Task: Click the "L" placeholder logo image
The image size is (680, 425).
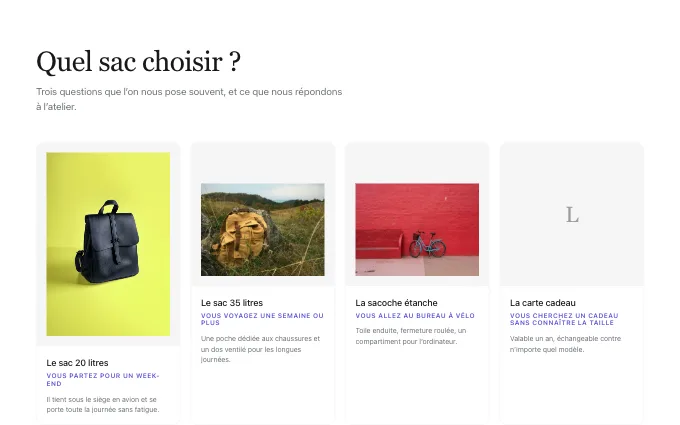Action: click(572, 214)
